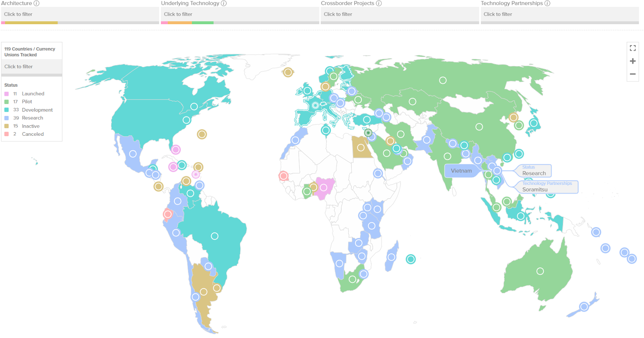This screenshot has width=644, height=338.
Task: Expand the Architecture filter dropdown
Action: [x=80, y=14]
